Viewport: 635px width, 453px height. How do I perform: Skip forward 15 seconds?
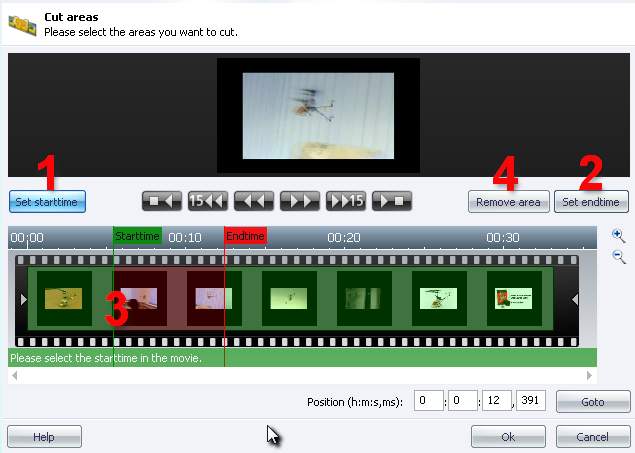(346, 201)
